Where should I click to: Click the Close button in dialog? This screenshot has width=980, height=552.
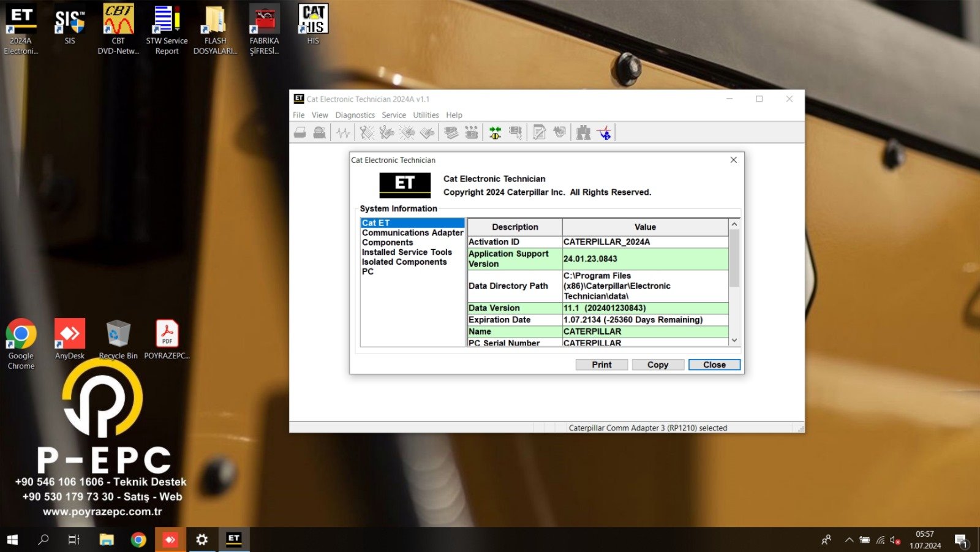(x=714, y=365)
